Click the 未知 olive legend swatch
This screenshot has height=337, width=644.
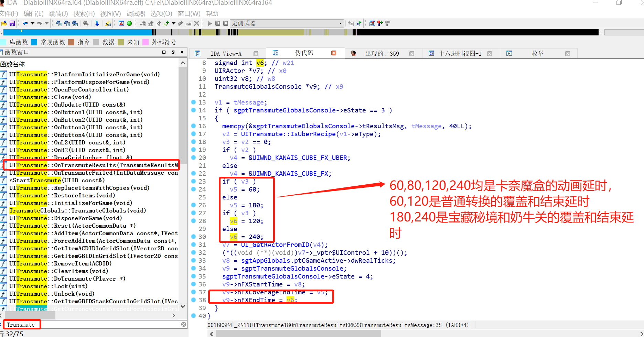click(x=121, y=42)
